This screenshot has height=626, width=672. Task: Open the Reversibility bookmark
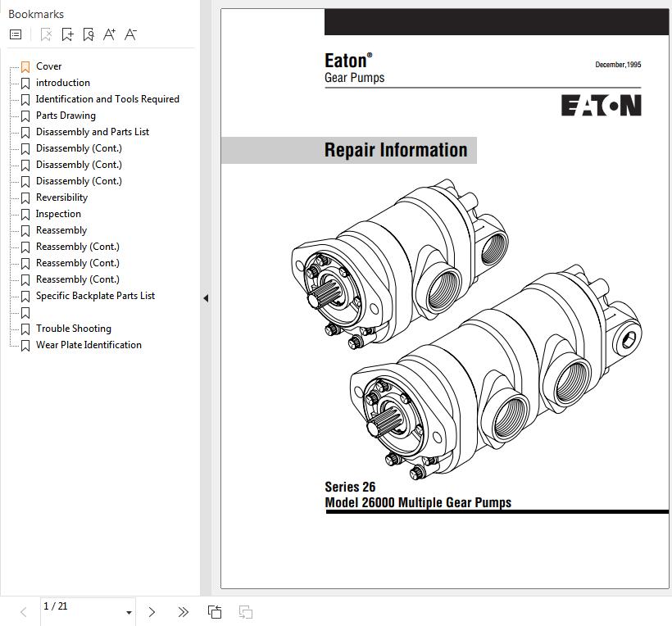coord(61,197)
